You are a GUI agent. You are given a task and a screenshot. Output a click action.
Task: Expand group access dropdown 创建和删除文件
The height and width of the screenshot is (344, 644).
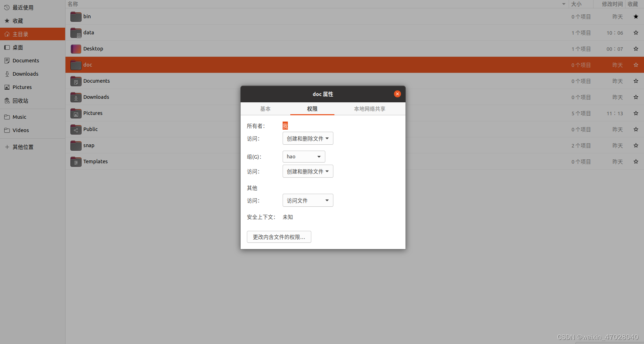click(308, 171)
